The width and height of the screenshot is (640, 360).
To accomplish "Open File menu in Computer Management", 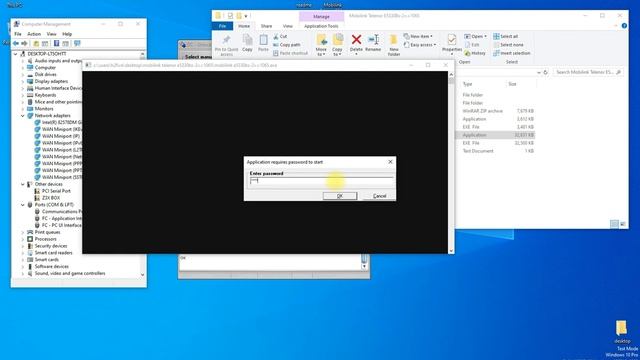I will tap(18, 34).
